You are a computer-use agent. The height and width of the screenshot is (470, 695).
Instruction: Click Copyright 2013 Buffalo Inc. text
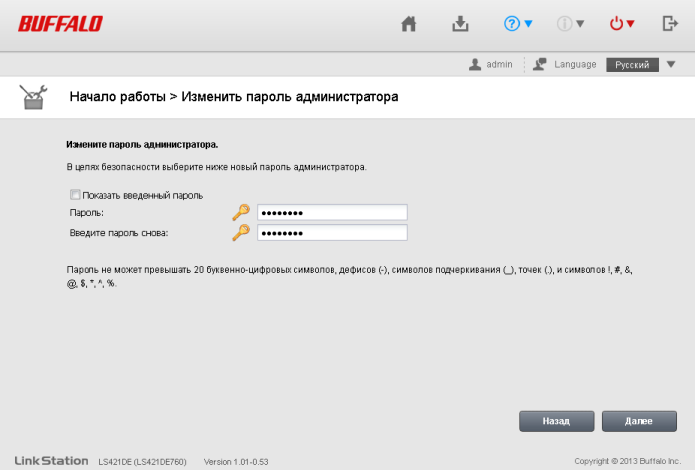point(627,461)
